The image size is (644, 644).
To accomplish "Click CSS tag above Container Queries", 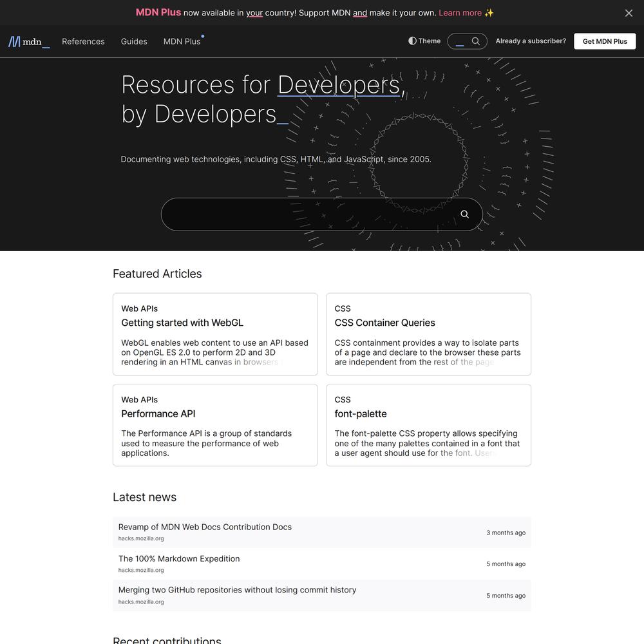I will coord(343,309).
